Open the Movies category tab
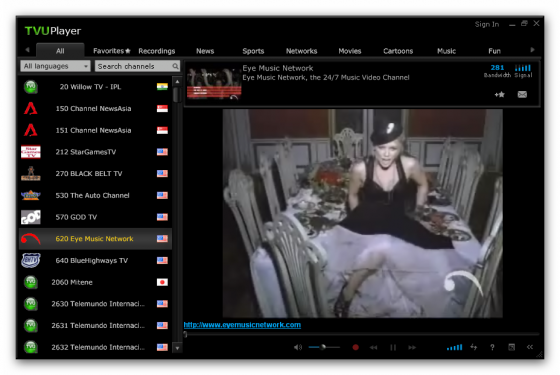Image resolution: width=560 pixels, height=375 pixels. pos(350,51)
